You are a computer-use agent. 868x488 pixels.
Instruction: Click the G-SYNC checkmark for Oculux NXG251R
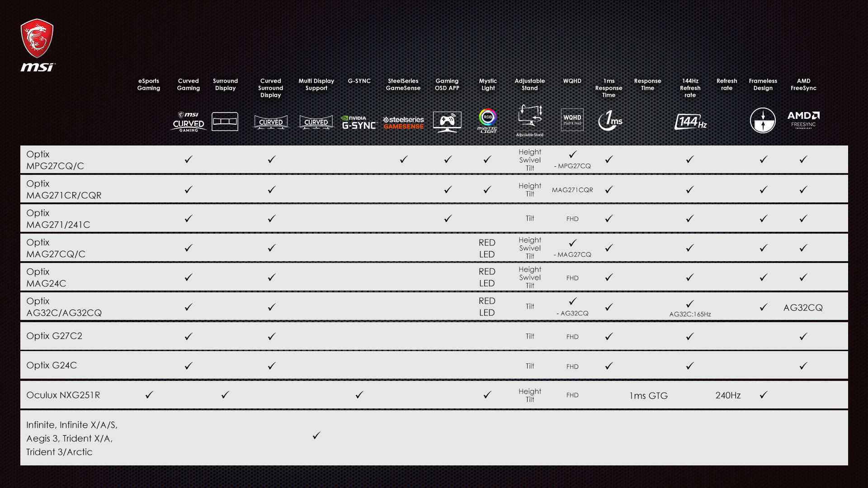click(x=359, y=394)
